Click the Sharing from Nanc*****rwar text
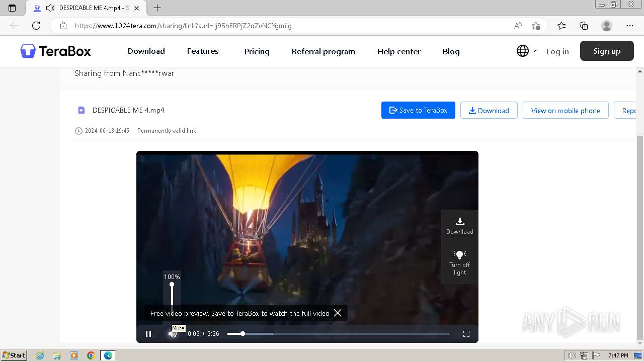The image size is (644, 362). pyautogui.click(x=124, y=73)
